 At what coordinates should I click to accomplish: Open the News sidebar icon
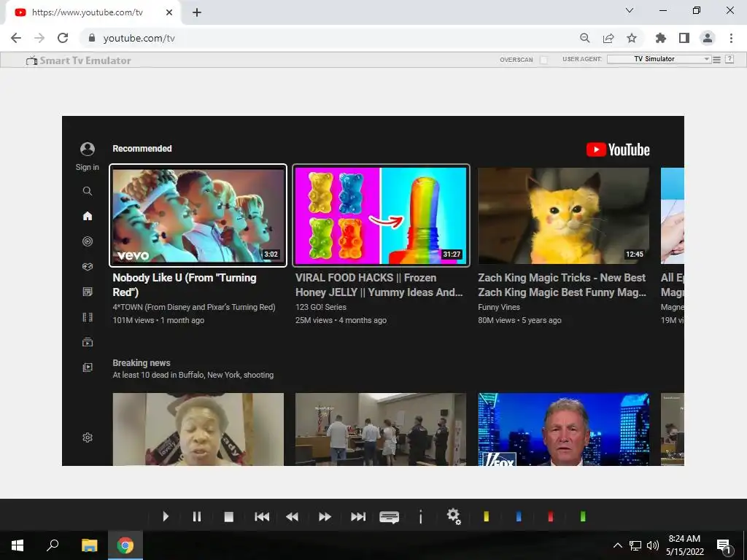tap(88, 292)
